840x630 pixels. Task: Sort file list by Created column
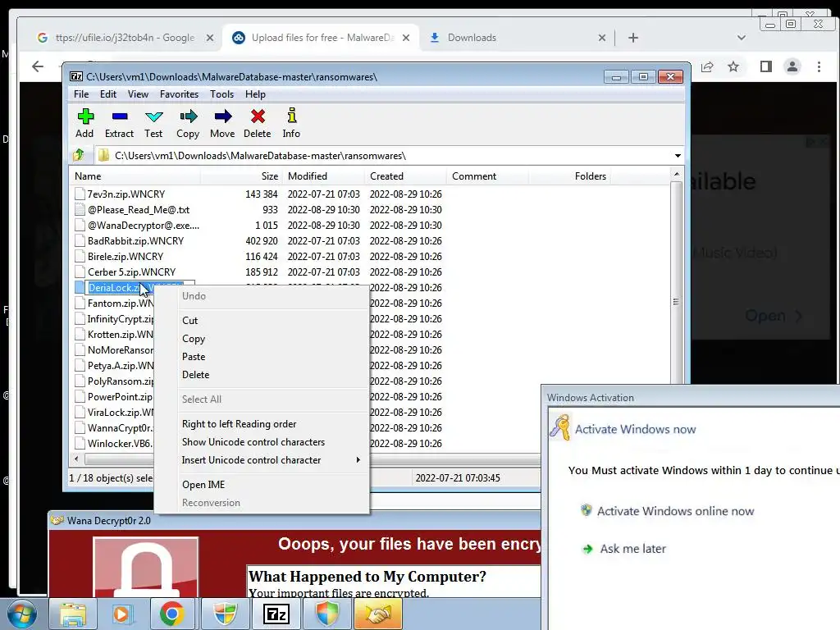(405, 176)
